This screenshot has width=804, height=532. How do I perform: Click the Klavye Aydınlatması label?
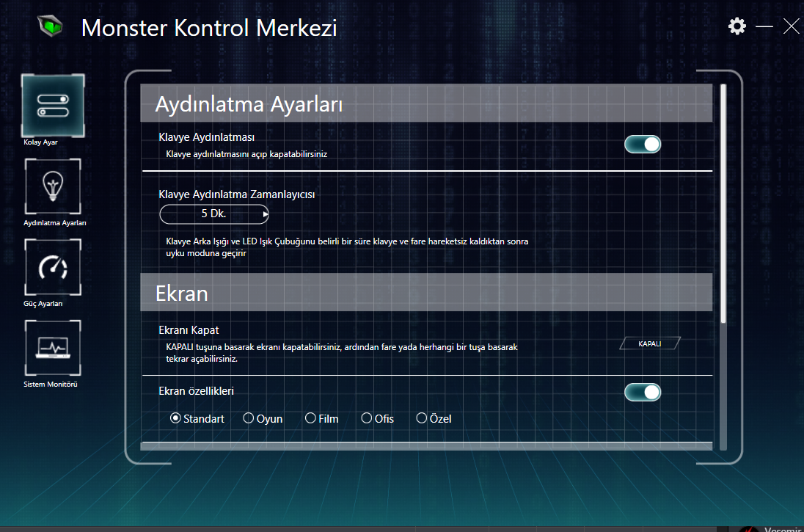pyautogui.click(x=207, y=137)
